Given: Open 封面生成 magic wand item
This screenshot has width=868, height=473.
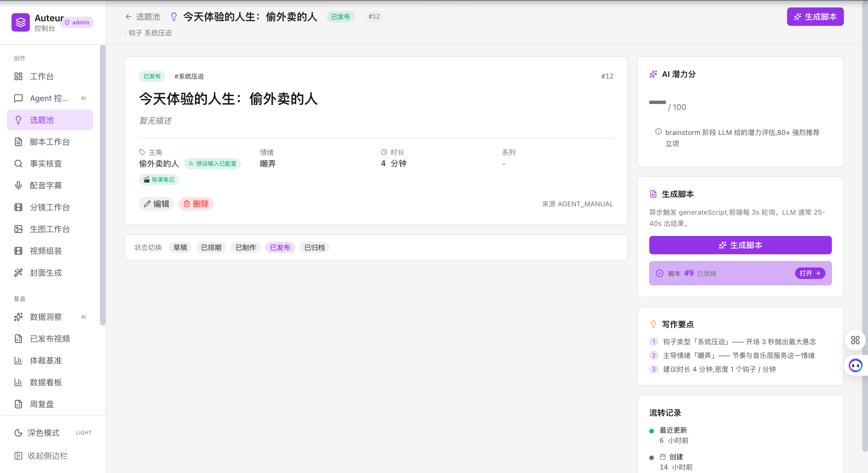Looking at the screenshot, I should pyautogui.click(x=50, y=273).
